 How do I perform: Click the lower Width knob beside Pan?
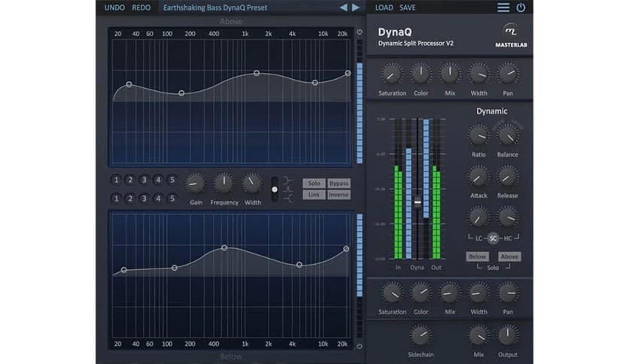click(x=479, y=293)
